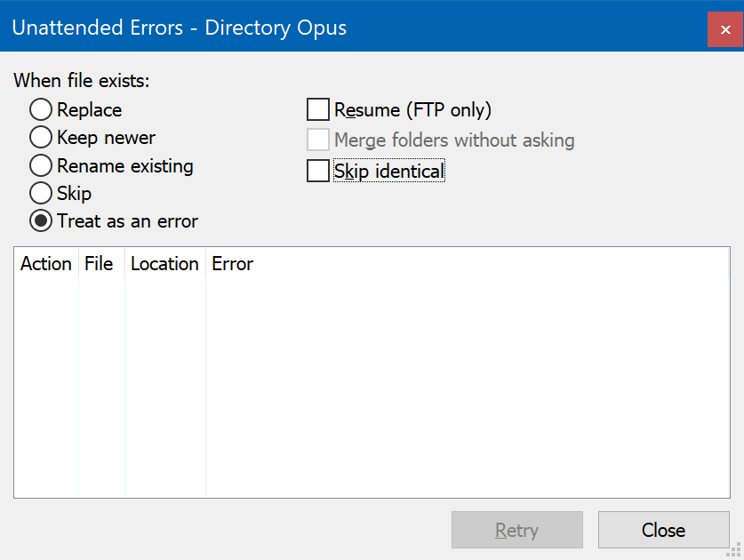Click the resize grip in dialog corner
Viewport: 744px width, 560px height.
734,550
